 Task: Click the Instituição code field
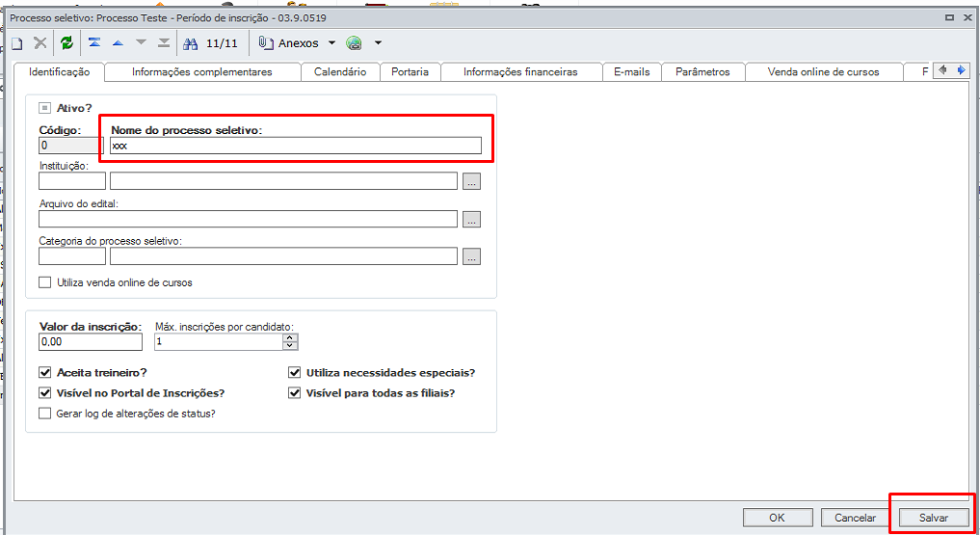tap(72, 181)
